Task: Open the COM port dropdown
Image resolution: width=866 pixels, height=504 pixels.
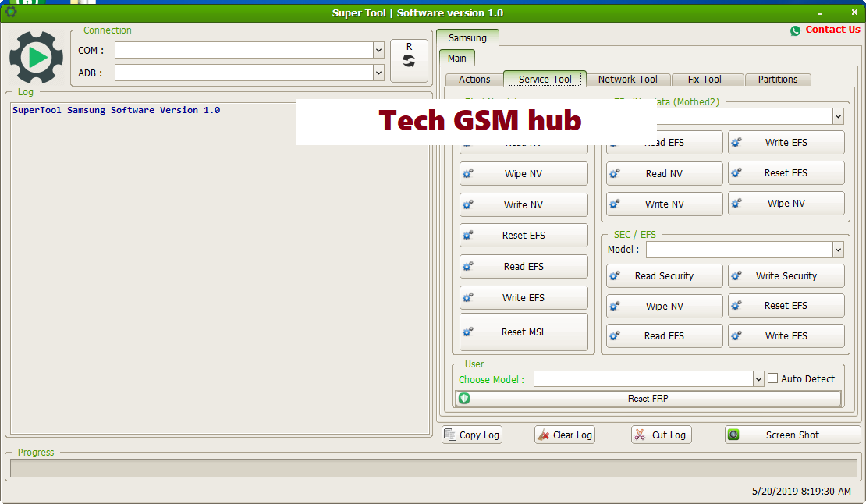Action: tap(378, 50)
